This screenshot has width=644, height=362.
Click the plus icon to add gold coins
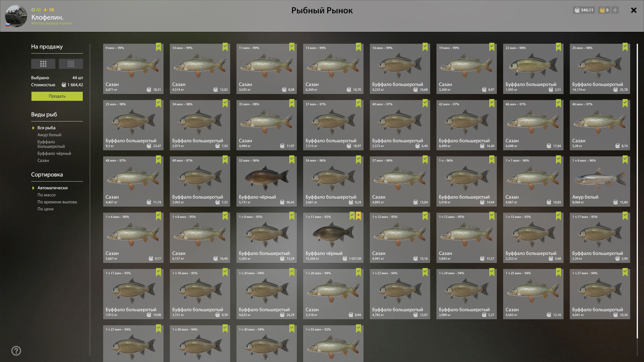[x=615, y=10]
